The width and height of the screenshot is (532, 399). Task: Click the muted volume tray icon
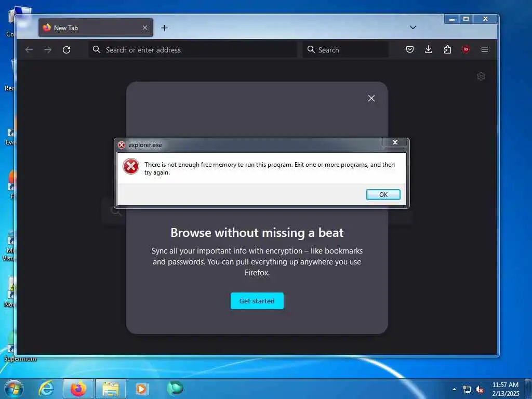coord(480,390)
